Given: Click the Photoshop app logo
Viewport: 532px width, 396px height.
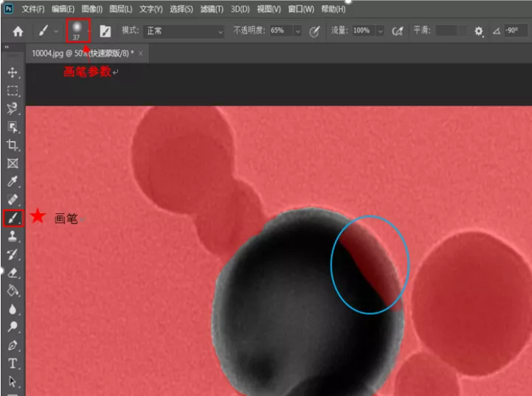Looking at the screenshot, I should 8,9.
